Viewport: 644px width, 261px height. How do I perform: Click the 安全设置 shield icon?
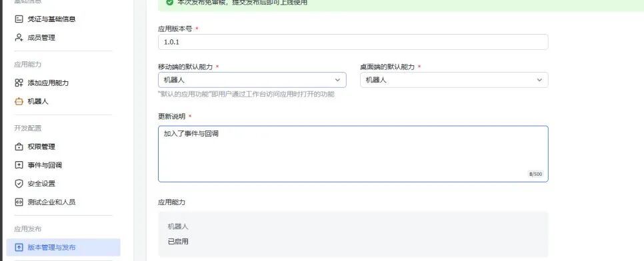[19, 184]
